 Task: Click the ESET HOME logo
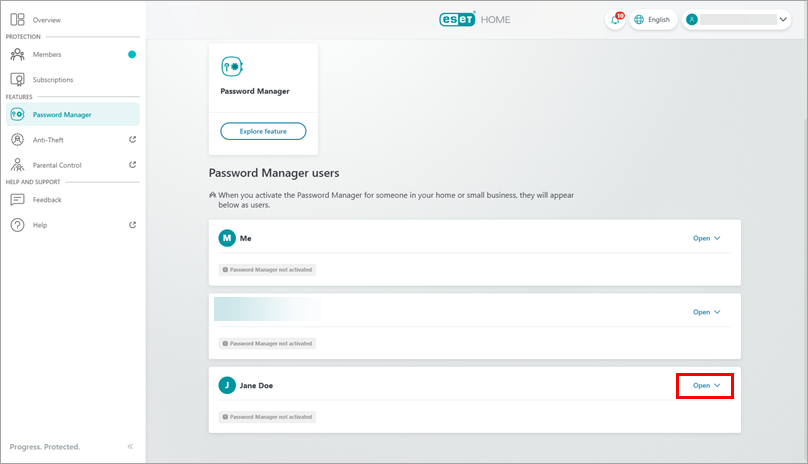[x=473, y=19]
